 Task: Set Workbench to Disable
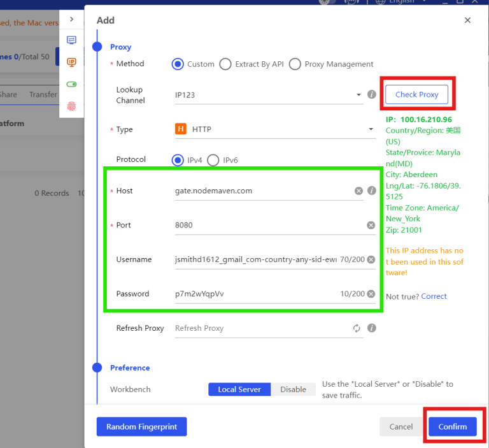coord(293,389)
